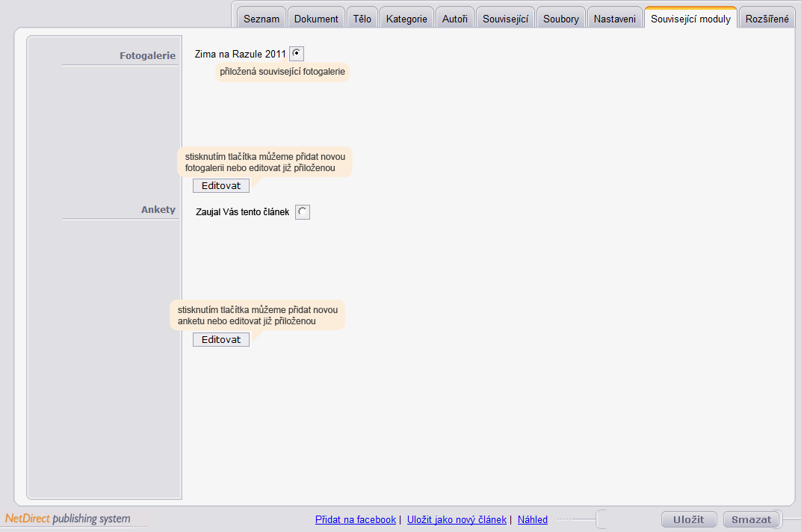The width and height of the screenshot is (801, 532).
Task: Switch to the Dokument tab
Action: [x=316, y=18]
